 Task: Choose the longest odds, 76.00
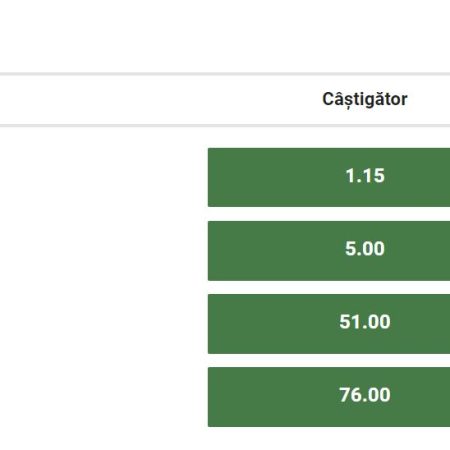click(x=329, y=397)
